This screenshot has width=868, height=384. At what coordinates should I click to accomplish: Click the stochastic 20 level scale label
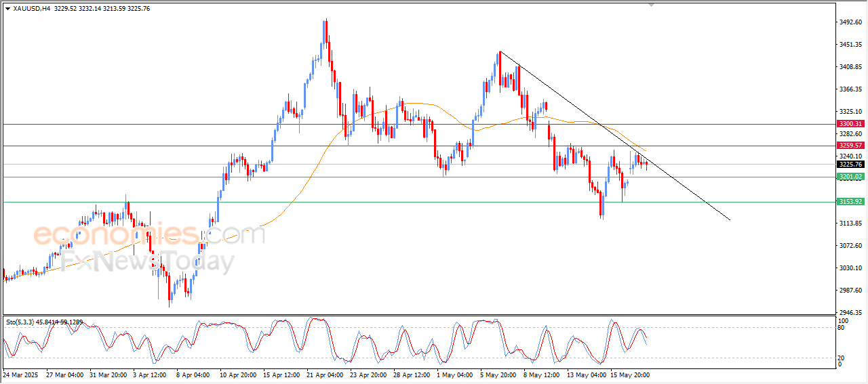pos(841,357)
